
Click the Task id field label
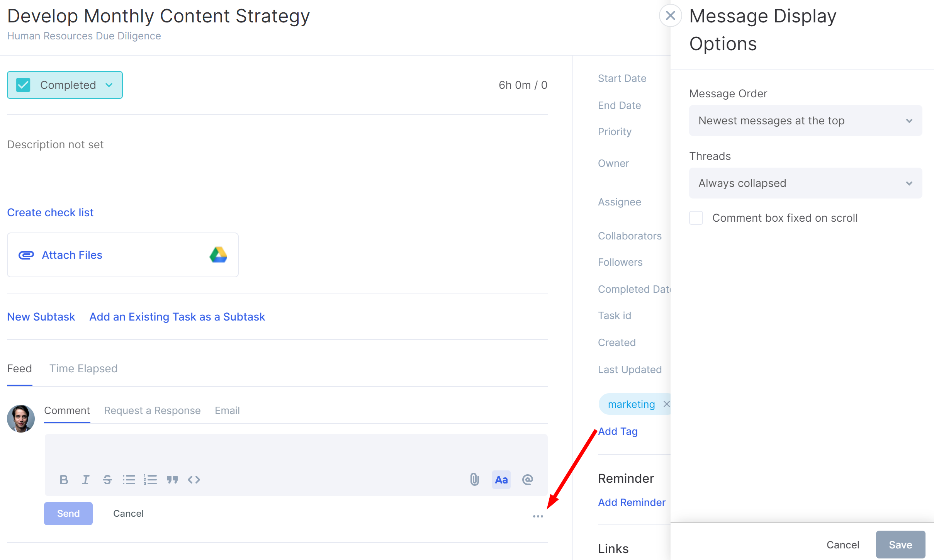click(615, 316)
